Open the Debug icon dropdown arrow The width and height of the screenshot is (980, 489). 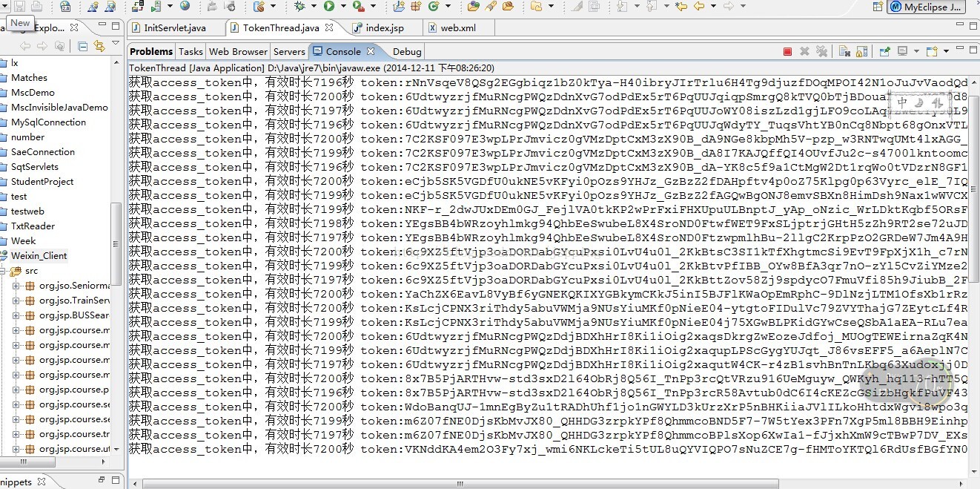(314, 6)
